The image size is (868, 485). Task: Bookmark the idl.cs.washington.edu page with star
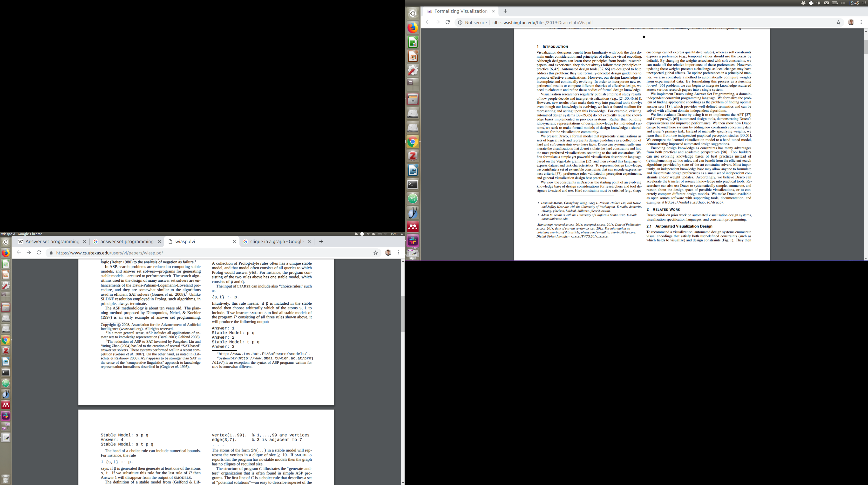click(838, 23)
